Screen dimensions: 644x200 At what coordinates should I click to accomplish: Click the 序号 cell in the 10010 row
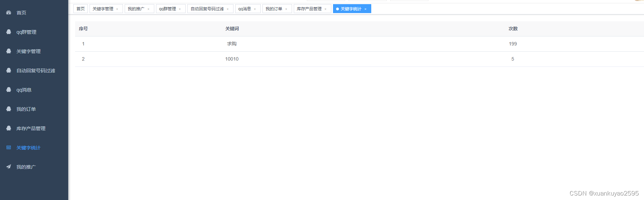click(83, 59)
